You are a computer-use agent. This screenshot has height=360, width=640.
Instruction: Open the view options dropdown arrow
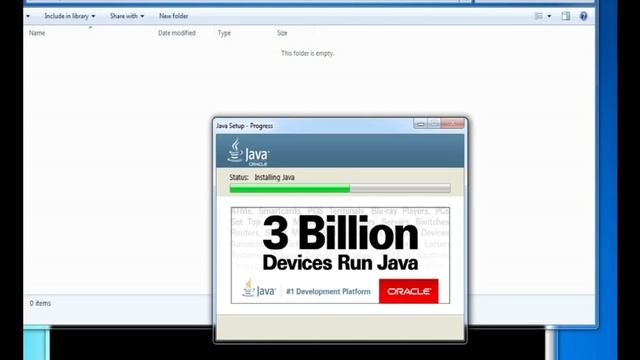pos(549,16)
